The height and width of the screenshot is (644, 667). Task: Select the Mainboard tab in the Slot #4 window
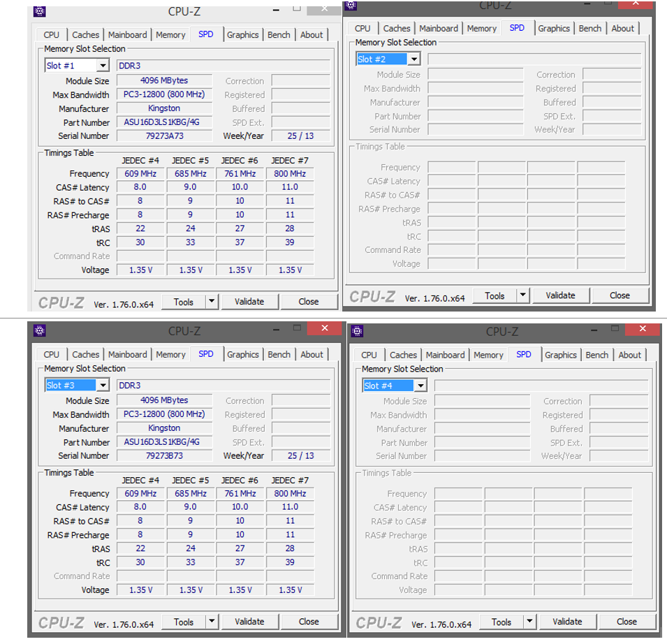click(446, 355)
